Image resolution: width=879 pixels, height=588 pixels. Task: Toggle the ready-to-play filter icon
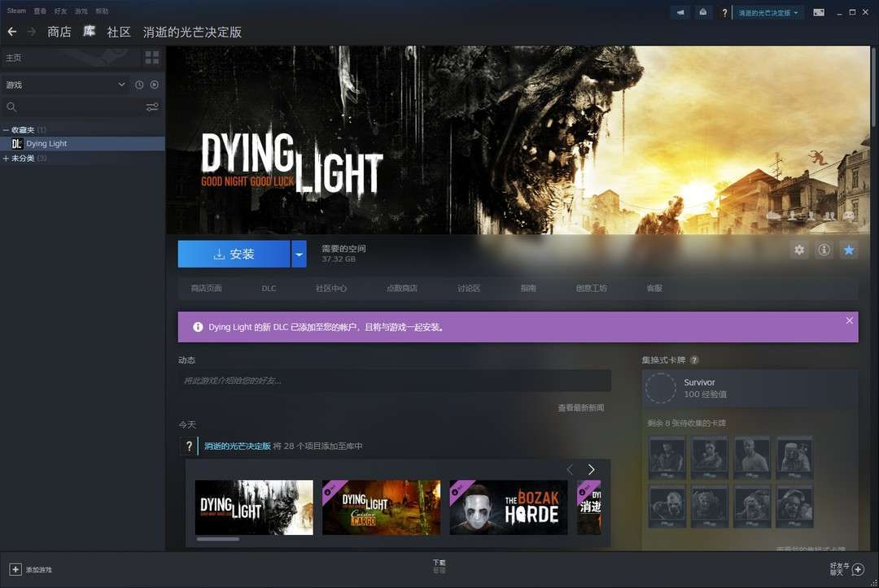155,85
